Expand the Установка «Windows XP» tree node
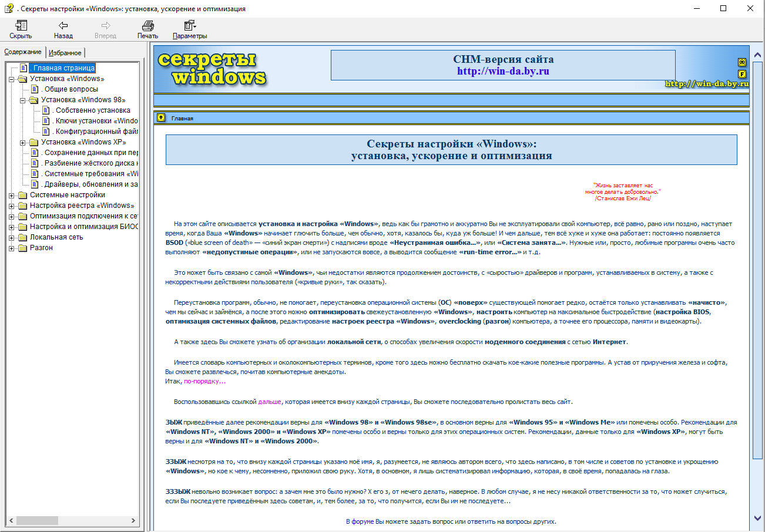This screenshot has width=765, height=532. click(23, 142)
